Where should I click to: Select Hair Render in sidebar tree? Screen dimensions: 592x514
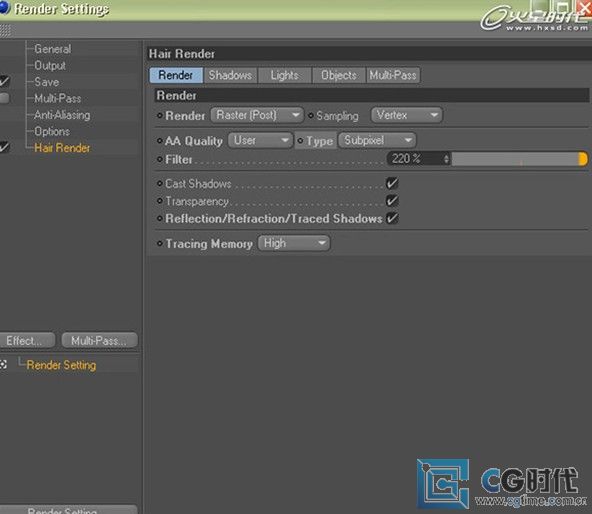pos(62,148)
